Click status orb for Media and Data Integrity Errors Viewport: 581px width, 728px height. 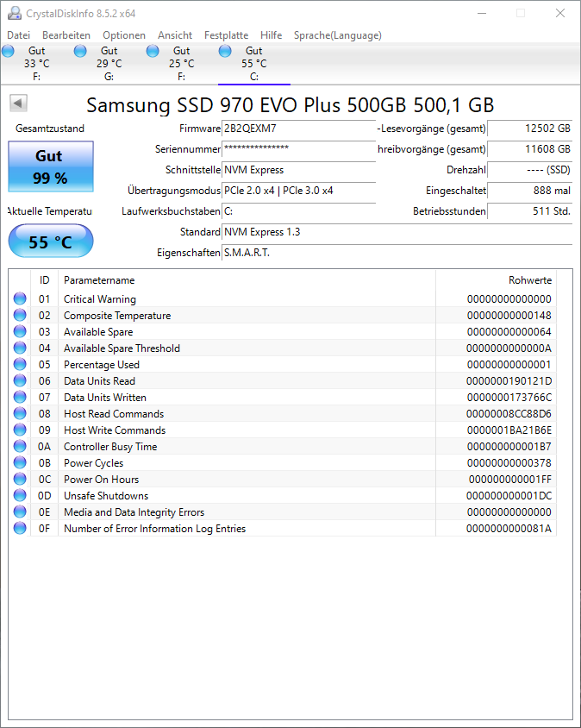click(x=20, y=511)
